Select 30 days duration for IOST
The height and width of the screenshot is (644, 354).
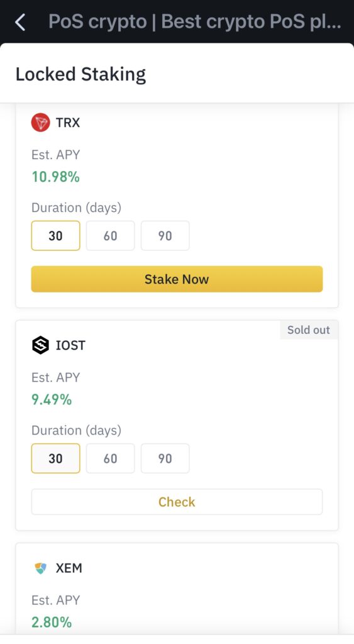click(x=55, y=458)
